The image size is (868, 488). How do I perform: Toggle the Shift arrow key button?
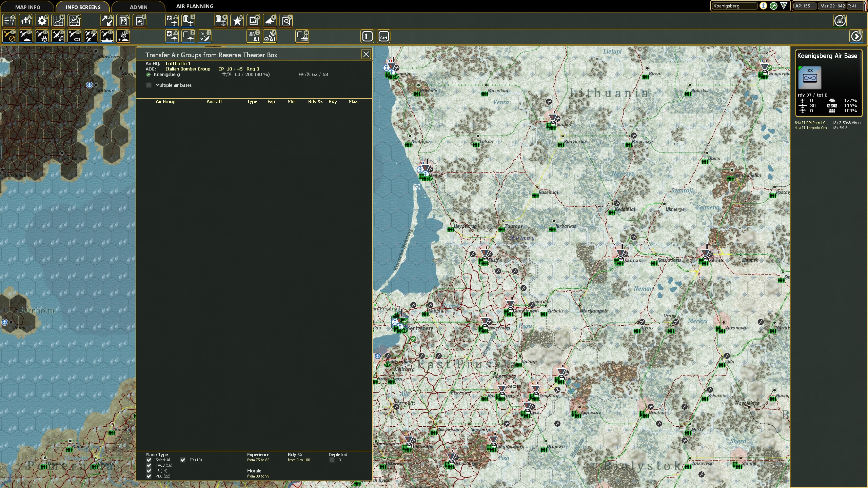click(367, 37)
